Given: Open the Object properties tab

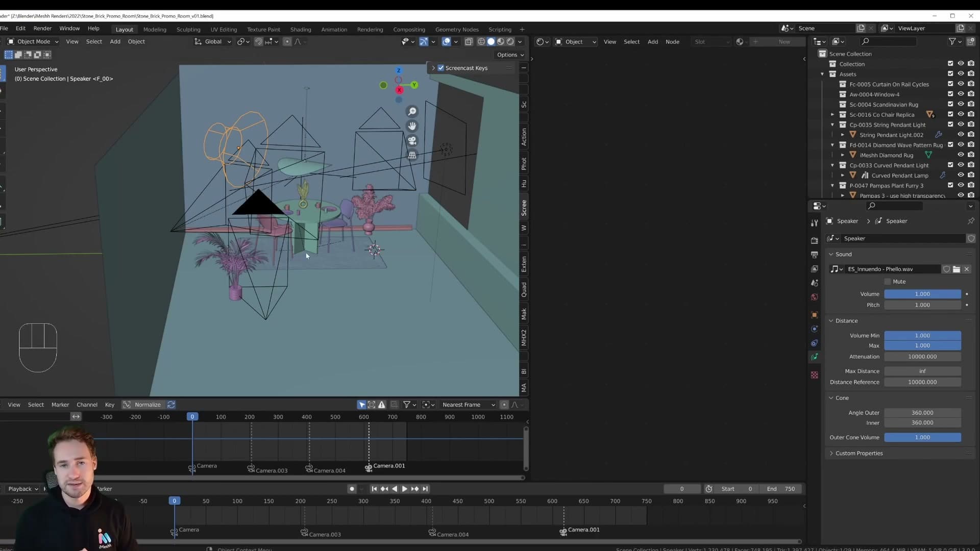Looking at the screenshot, I should tap(814, 315).
